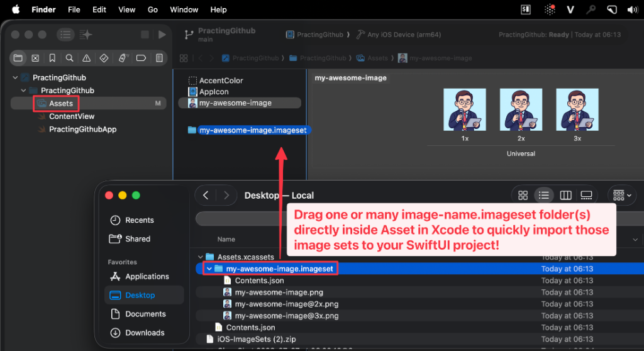Click the 2x image slot thumbnail
Screen dimensions: 644x351
click(521, 109)
